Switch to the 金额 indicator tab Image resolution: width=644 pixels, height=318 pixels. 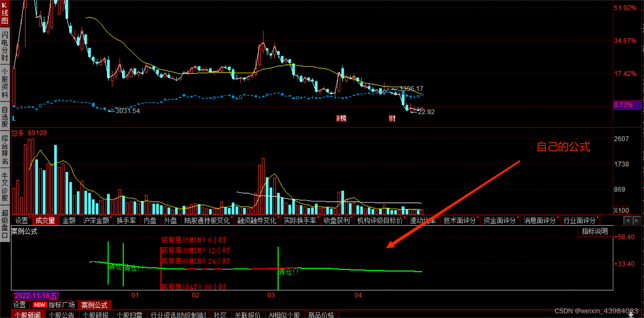click(69, 221)
